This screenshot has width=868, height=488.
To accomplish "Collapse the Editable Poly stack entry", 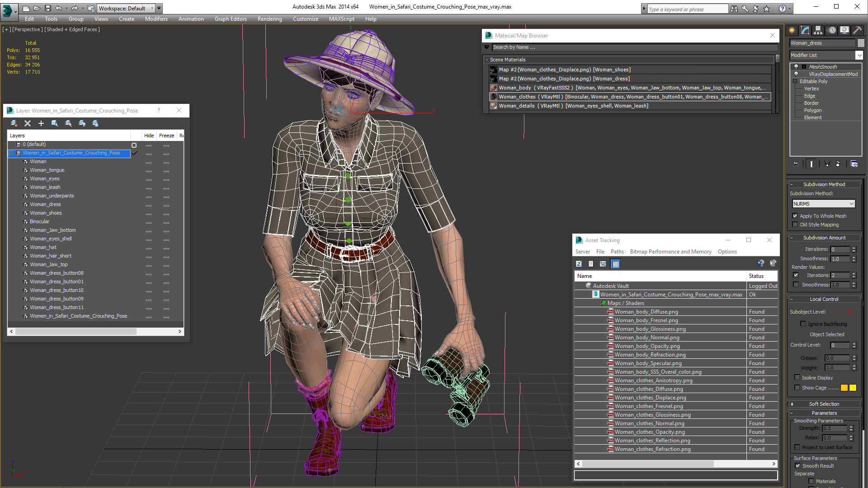I will pos(795,81).
